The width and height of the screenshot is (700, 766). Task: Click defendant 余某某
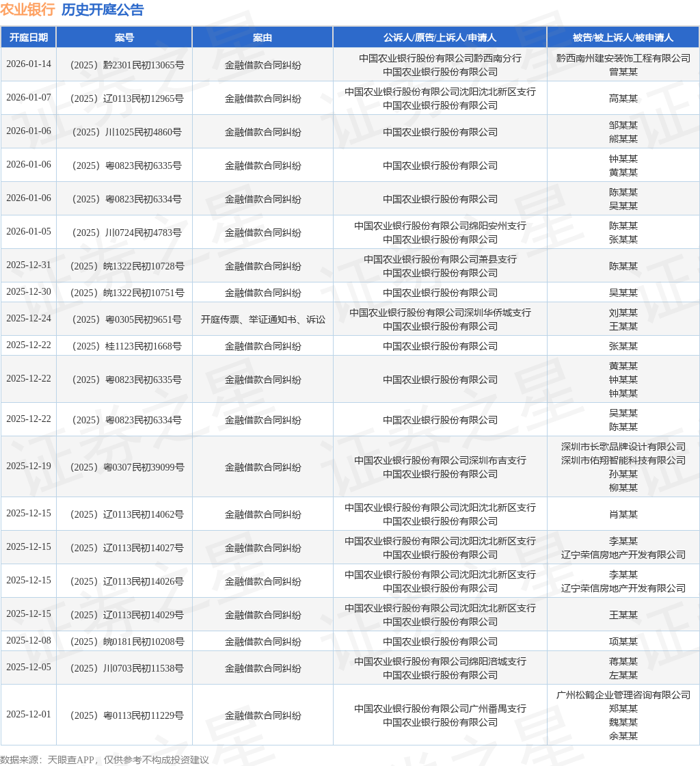pyautogui.click(x=623, y=736)
